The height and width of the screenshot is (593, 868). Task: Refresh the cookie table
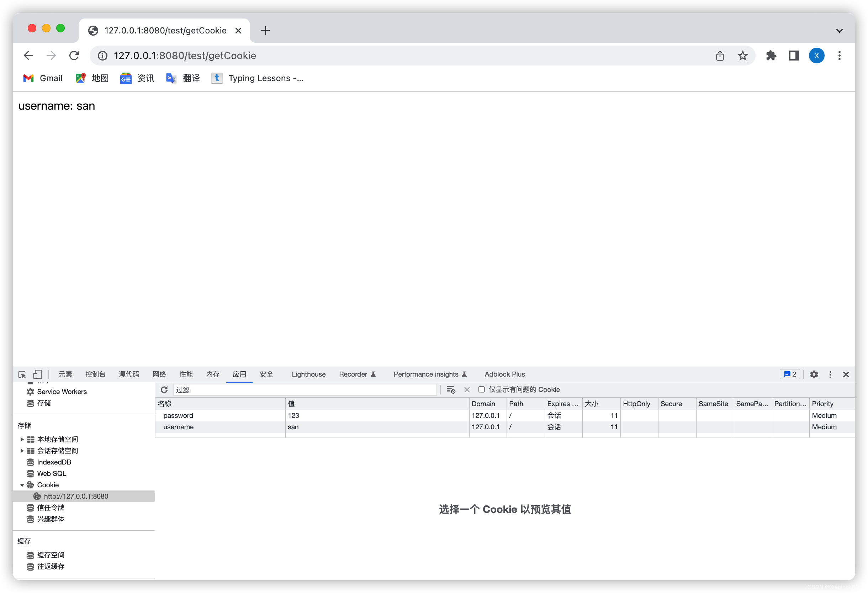[x=164, y=390]
